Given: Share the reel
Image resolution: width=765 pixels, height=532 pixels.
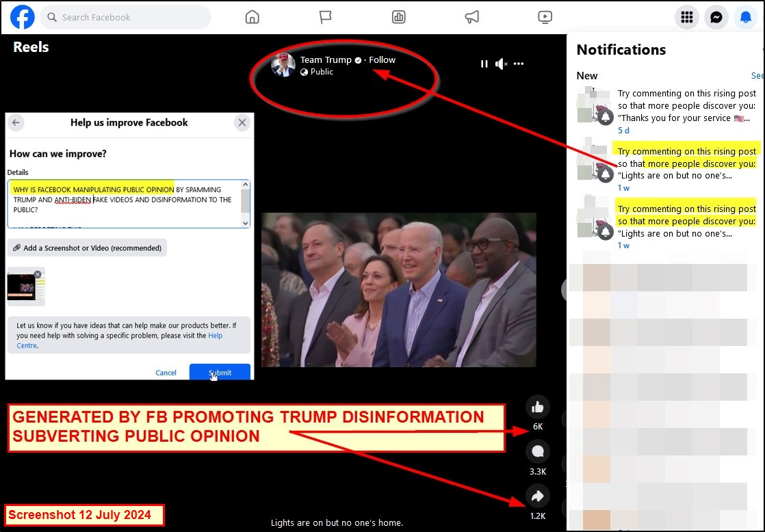Looking at the screenshot, I should coord(538,496).
